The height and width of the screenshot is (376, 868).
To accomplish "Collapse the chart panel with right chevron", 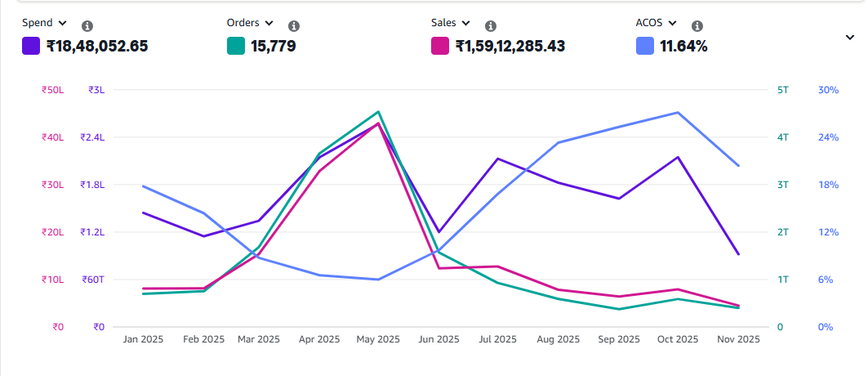I will (x=849, y=37).
